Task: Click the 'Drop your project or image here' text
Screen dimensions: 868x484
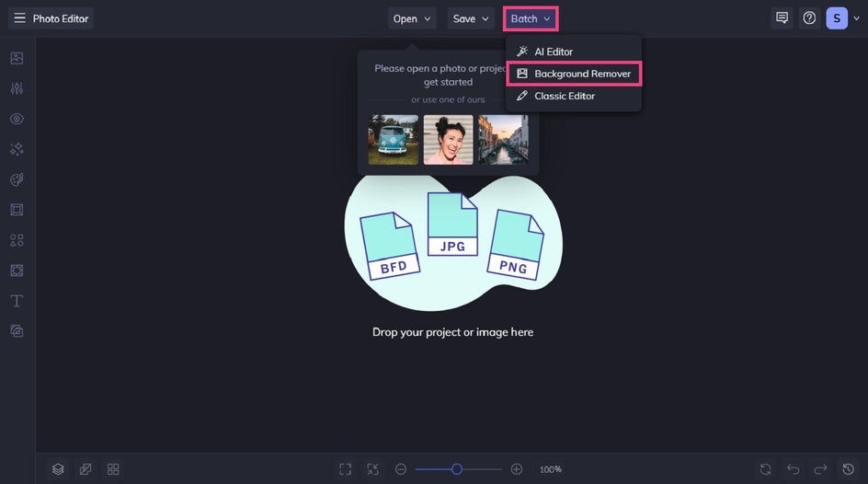Action: click(452, 331)
